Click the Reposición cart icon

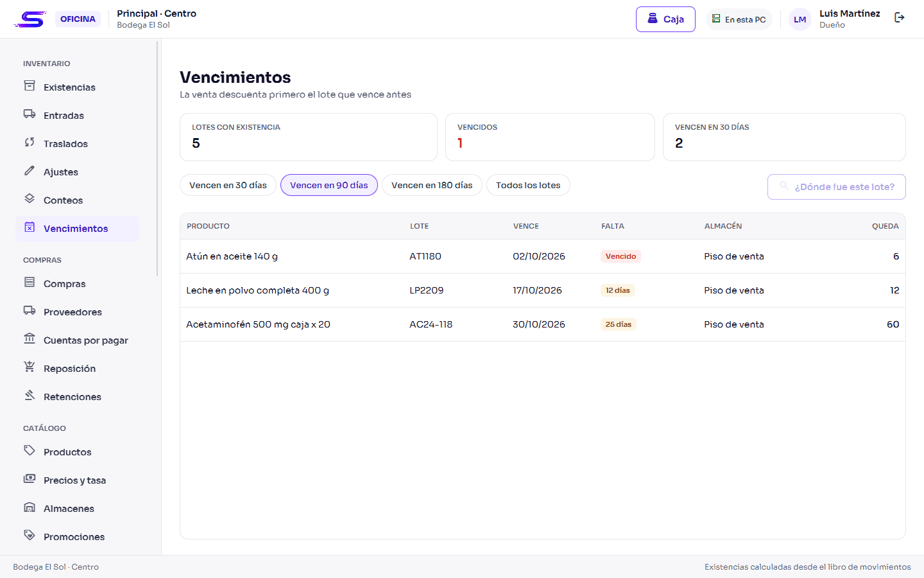click(30, 367)
